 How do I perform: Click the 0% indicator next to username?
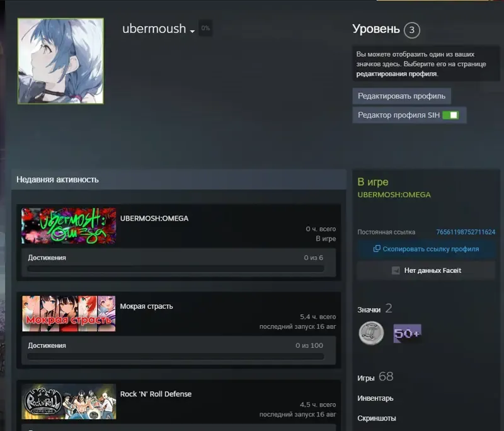(205, 28)
